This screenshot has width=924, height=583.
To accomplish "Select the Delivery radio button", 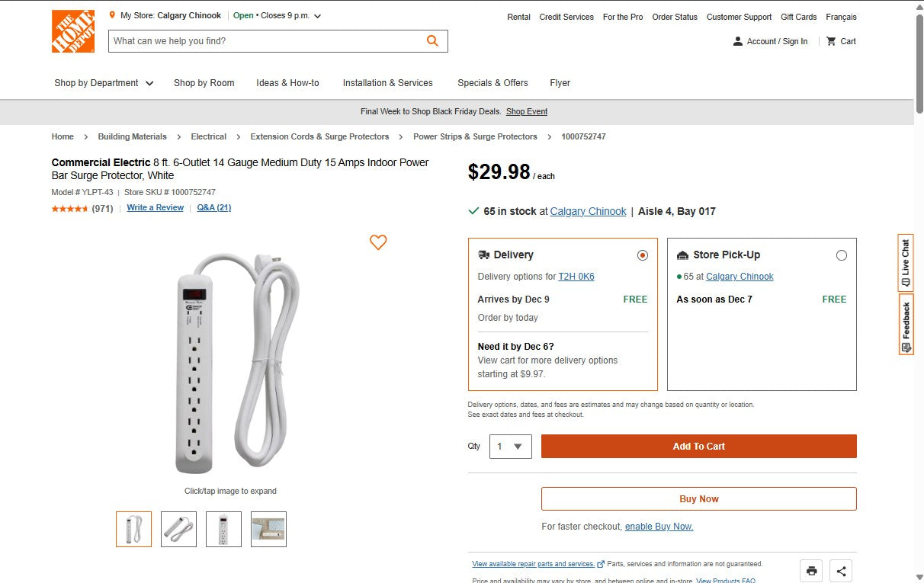I will point(643,255).
